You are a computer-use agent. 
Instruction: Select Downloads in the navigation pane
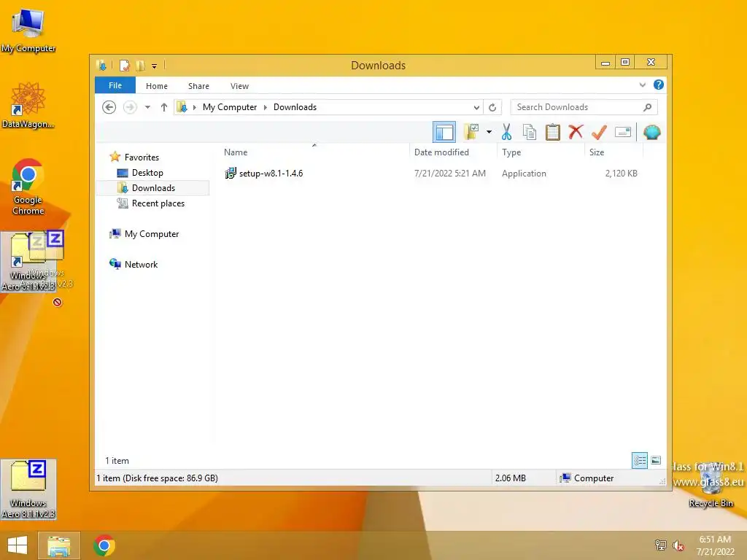click(x=153, y=188)
